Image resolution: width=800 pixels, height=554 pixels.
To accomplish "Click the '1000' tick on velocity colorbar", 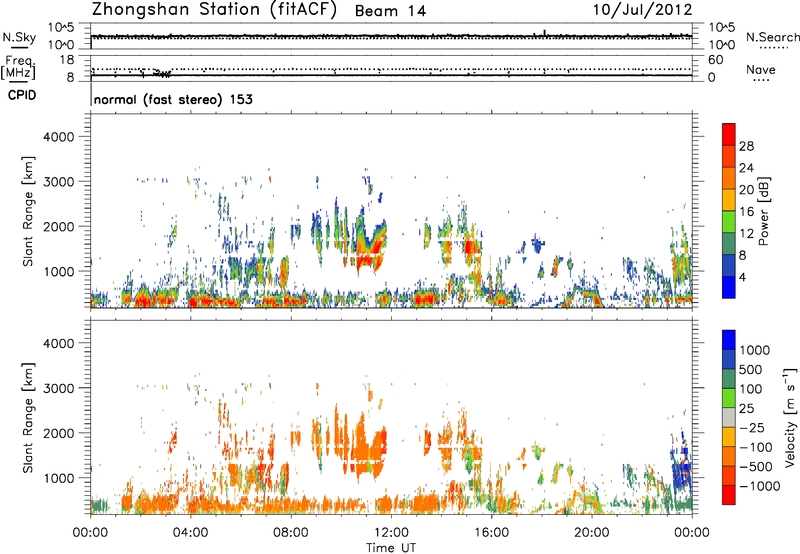I will 754,350.
